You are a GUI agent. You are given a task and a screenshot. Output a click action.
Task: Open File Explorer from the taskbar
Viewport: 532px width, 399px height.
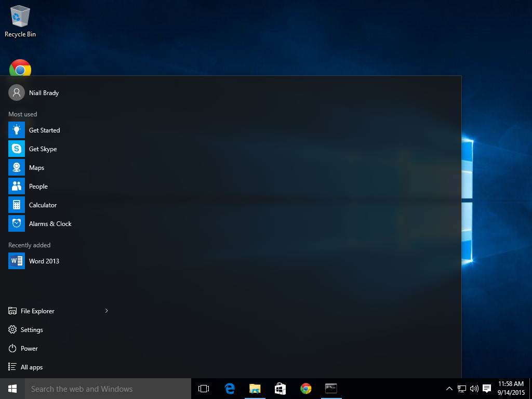(x=255, y=389)
